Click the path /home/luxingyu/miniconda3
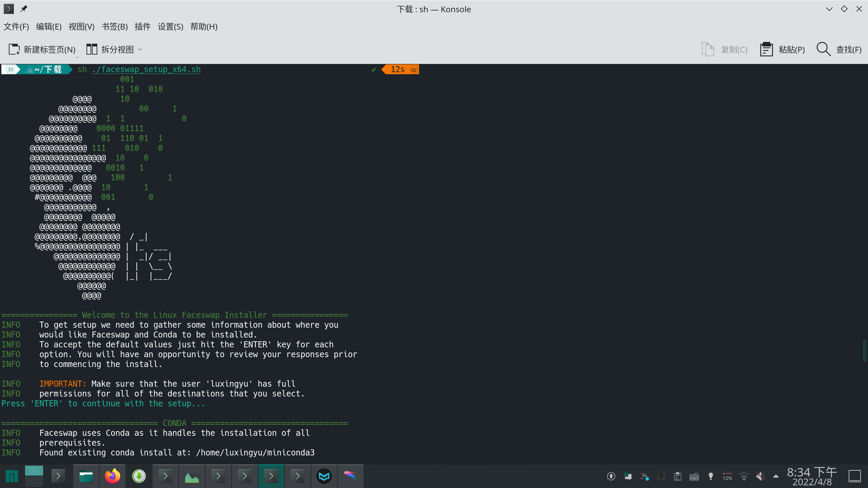The width and height of the screenshot is (868, 488). coord(255,452)
